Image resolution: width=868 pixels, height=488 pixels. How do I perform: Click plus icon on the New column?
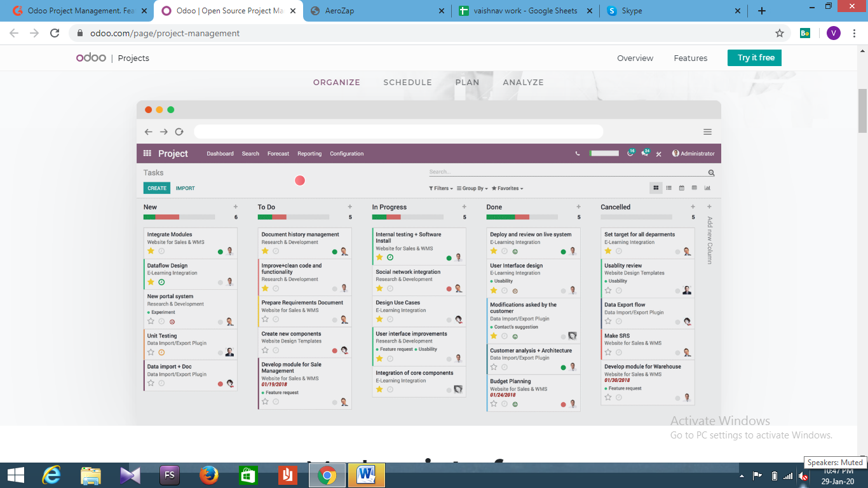tap(236, 207)
